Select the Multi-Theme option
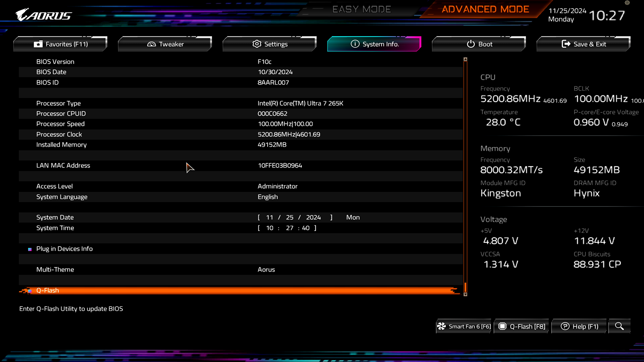Viewport: 644px width, 362px height. coord(55,269)
